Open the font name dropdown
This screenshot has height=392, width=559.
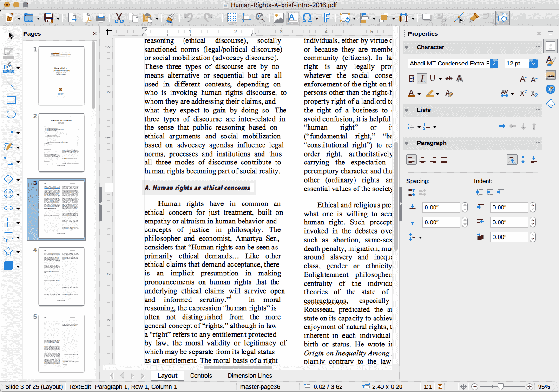[x=493, y=64]
